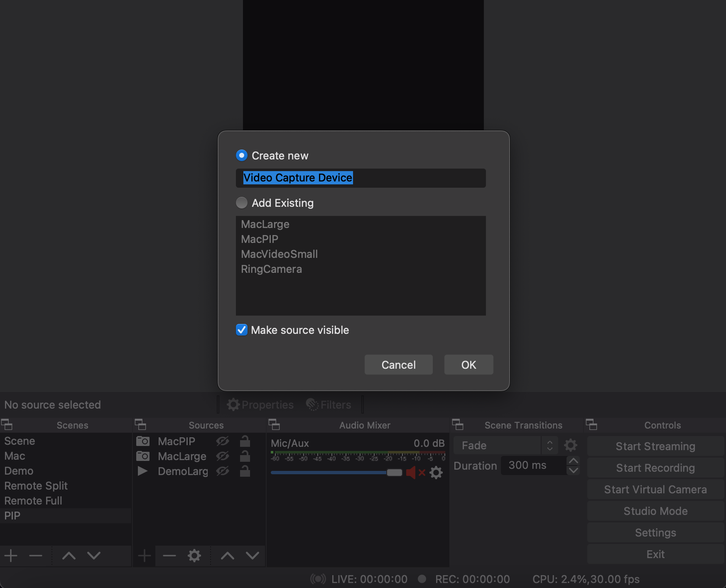Click Start Streaming button
This screenshot has height=588, width=726.
click(x=655, y=446)
